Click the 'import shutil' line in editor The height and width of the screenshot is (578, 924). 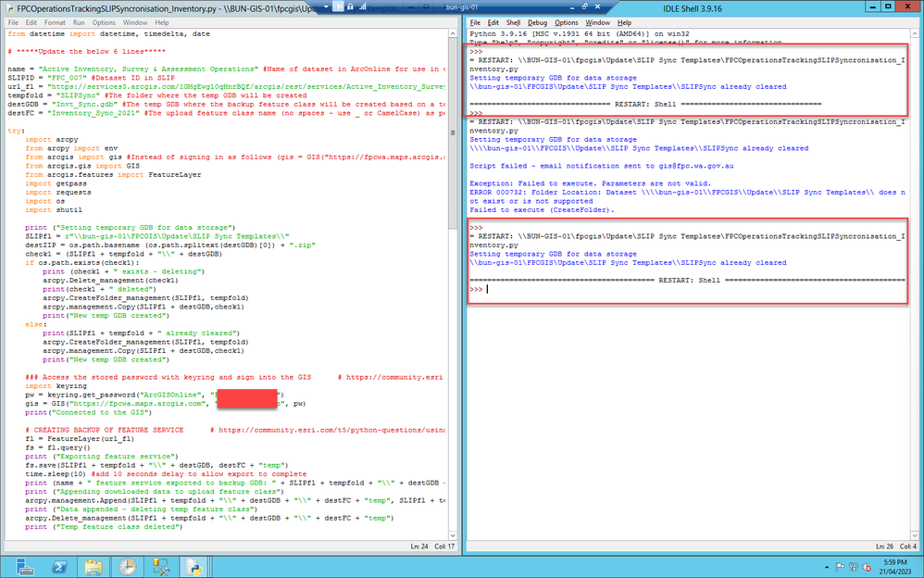(54, 210)
